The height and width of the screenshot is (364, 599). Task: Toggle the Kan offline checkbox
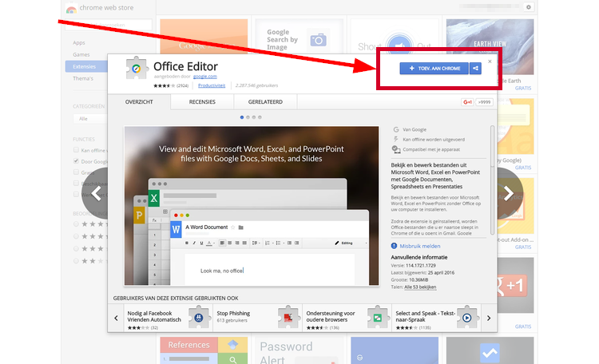[76, 150]
